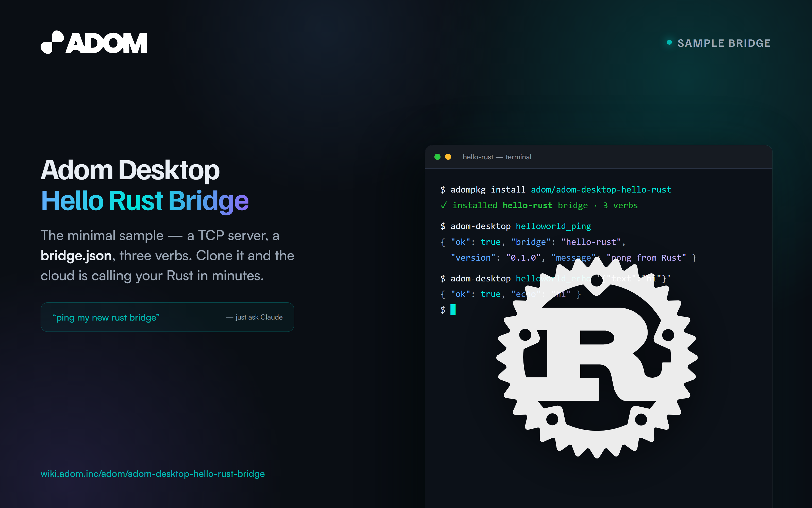Click the SAMPLE BRIDGE label
812x508 pixels.
[x=724, y=43]
